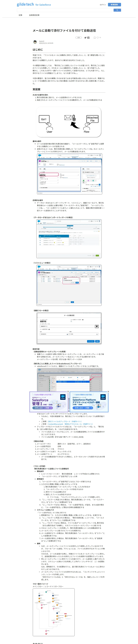Close the Salesforce Platform アプリケーションビルダー ad banner
Viewport: 138px width, 644px height.
pyautogui.click(x=108, y=392)
